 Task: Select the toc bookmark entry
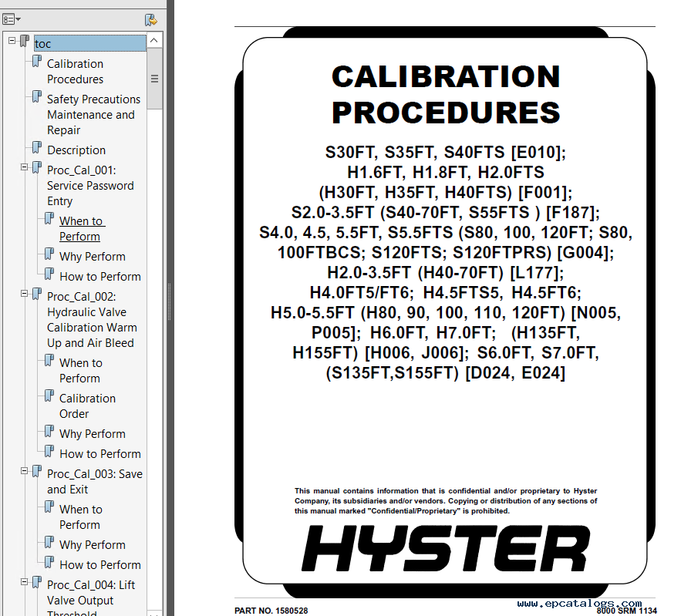point(90,43)
